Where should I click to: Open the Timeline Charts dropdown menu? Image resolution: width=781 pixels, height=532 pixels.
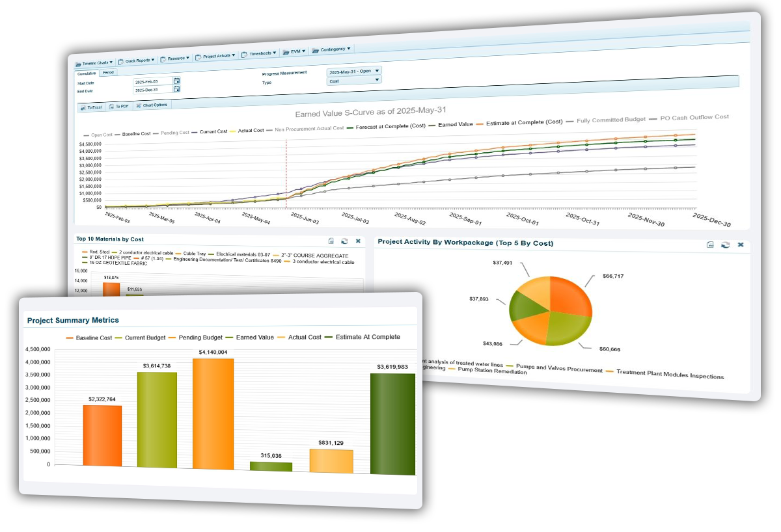94,64
